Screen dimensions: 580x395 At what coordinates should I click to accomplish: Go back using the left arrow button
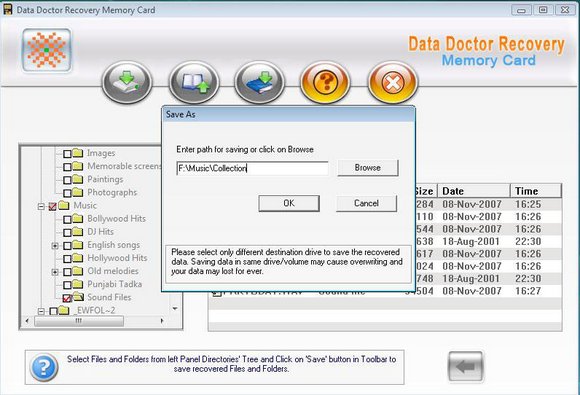(x=465, y=366)
